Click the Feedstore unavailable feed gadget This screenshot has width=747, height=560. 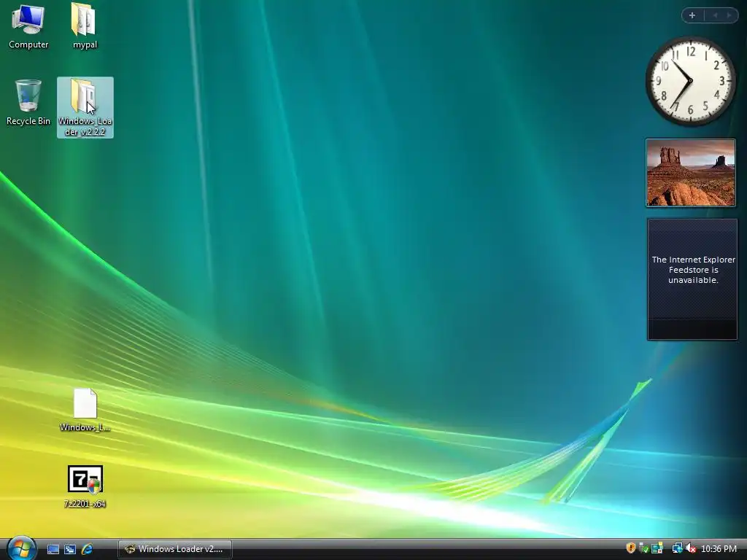point(692,279)
